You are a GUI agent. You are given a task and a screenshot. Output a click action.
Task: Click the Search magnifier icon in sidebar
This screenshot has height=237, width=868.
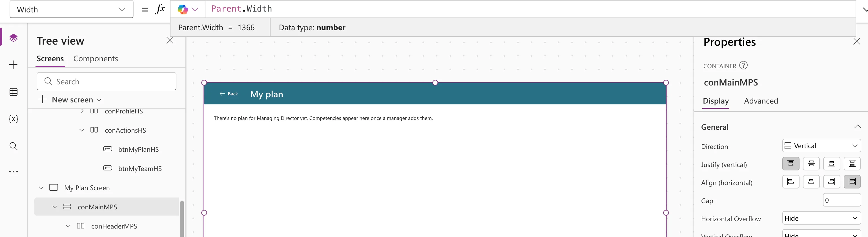[x=14, y=146]
